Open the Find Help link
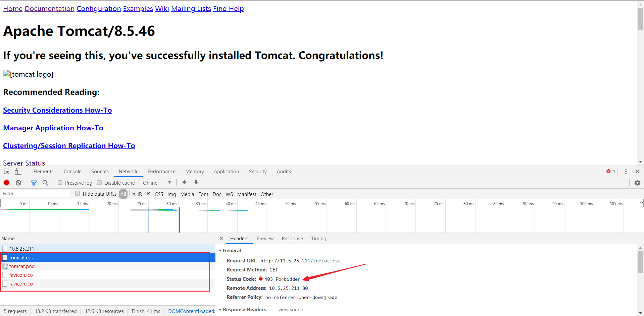The height and width of the screenshot is (316, 644). [x=229, y=9]
